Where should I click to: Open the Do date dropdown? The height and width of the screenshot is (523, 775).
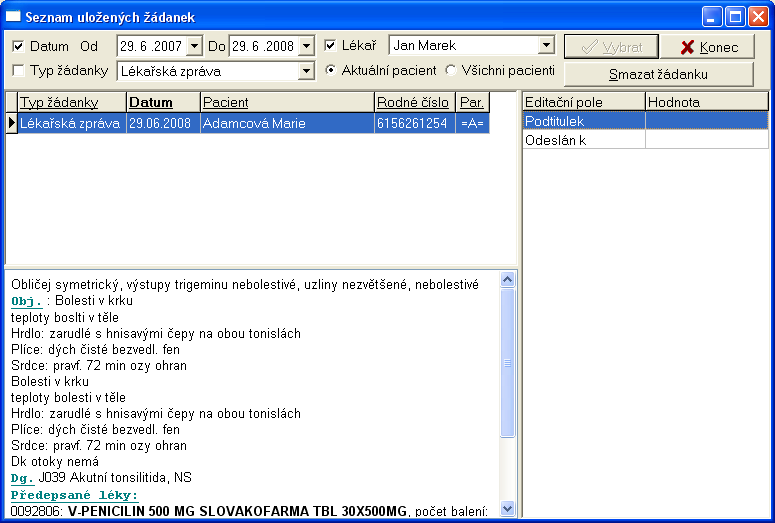[x=306, y=46]
